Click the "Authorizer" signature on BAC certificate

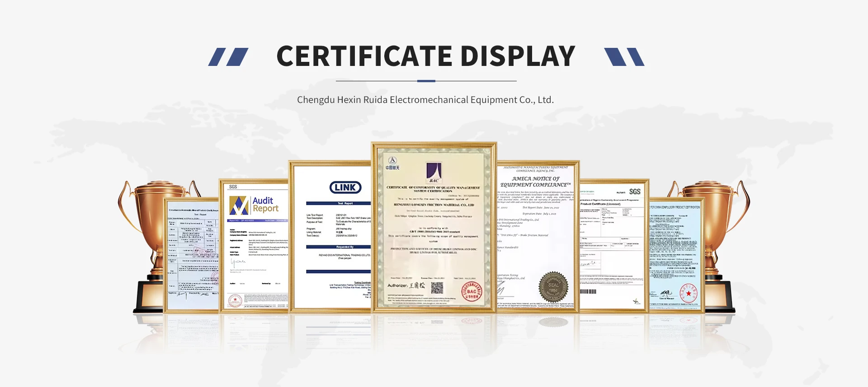coord(406,285)
